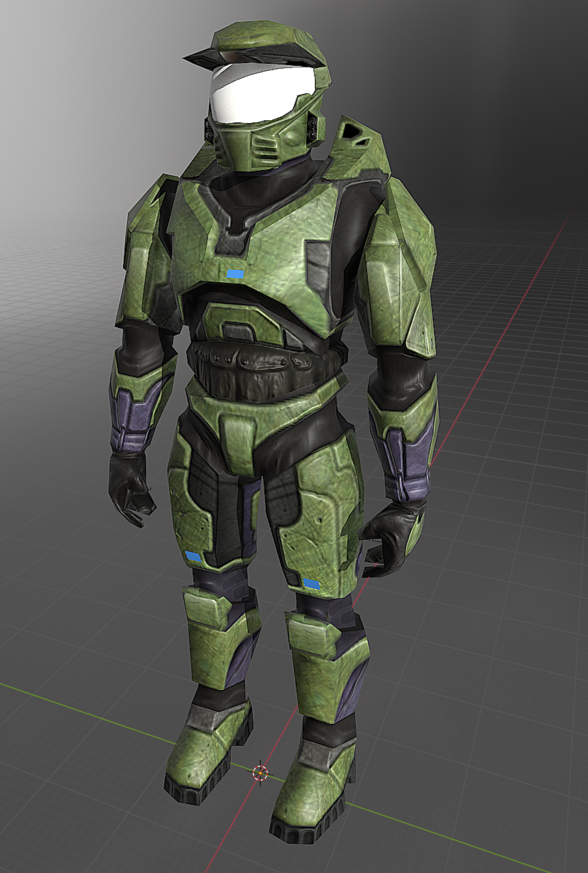
Task: Click the blue light on the chest plate
Action: pos(235,273)
